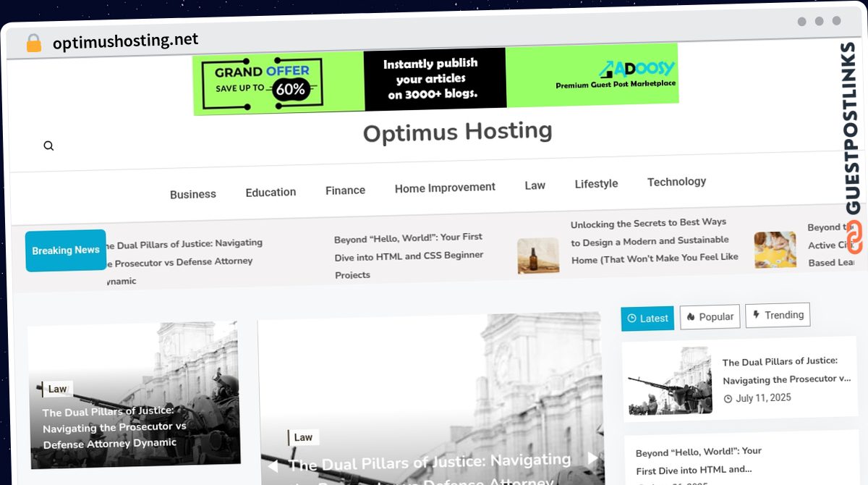Open sidebar article The Dual Pillars of Justice

(x=787, y=370)
